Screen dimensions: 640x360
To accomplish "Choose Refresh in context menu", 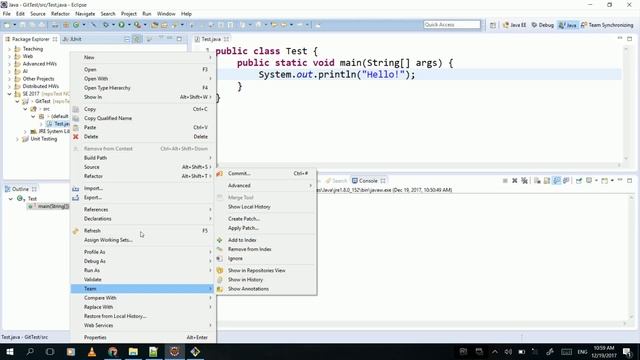I will 142,231.
